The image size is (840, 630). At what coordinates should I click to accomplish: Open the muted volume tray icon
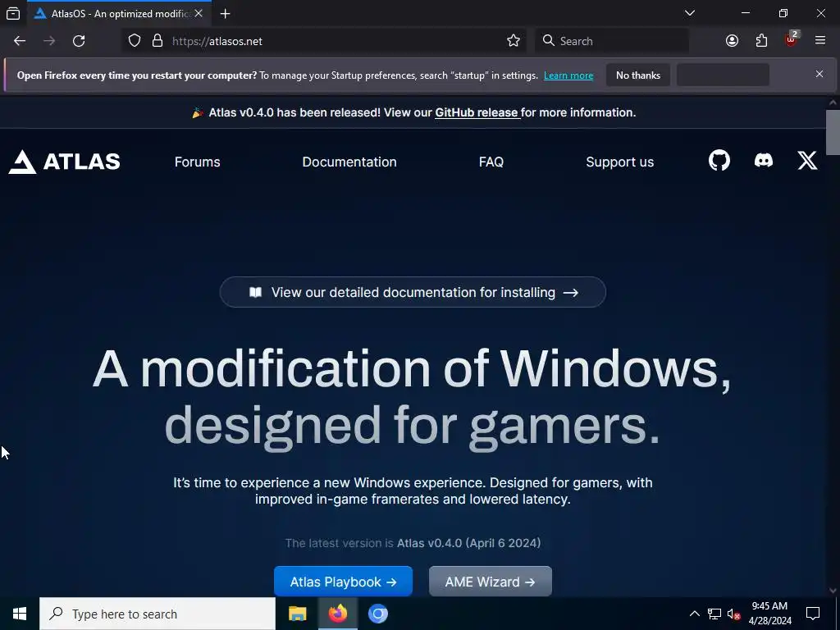click(x=733, y=614)
